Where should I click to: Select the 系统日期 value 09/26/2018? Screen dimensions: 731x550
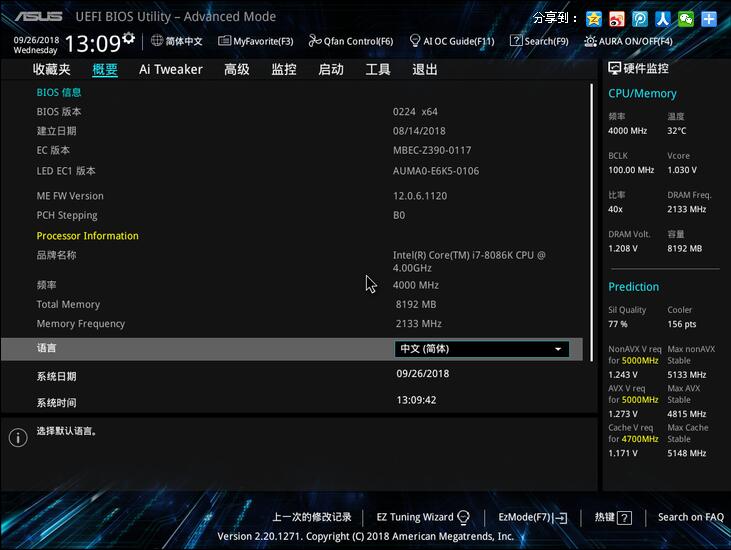click(x=423, y=374)
